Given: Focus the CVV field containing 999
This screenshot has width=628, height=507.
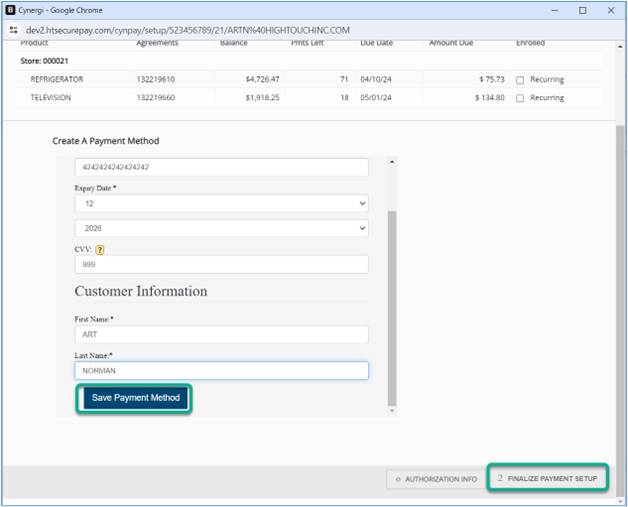Looking at the screenshot, I should point(221,265).
